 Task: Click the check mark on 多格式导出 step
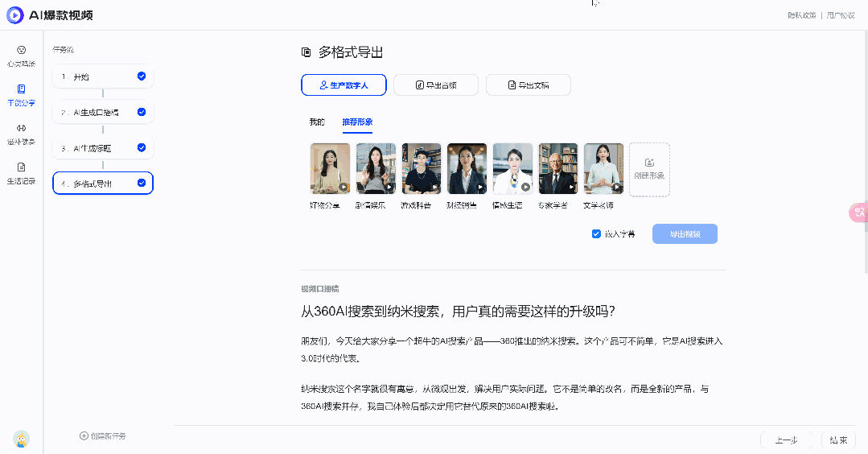[142, 183]
